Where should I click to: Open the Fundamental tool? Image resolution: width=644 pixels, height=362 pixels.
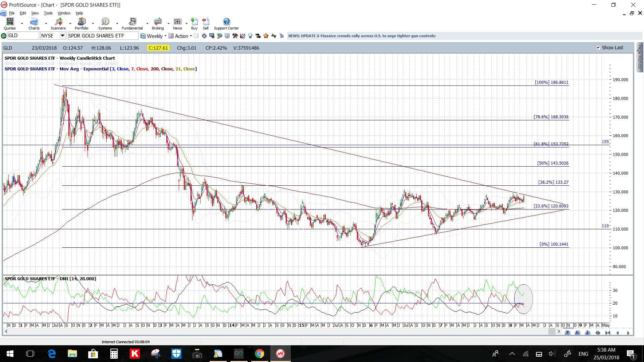(132, 24)
